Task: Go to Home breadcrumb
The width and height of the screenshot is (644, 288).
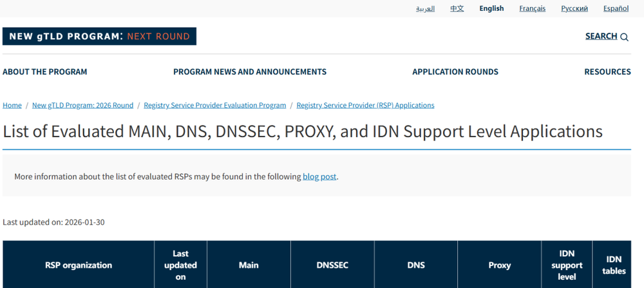Action: pyautogui.click(x=12, y=105)
